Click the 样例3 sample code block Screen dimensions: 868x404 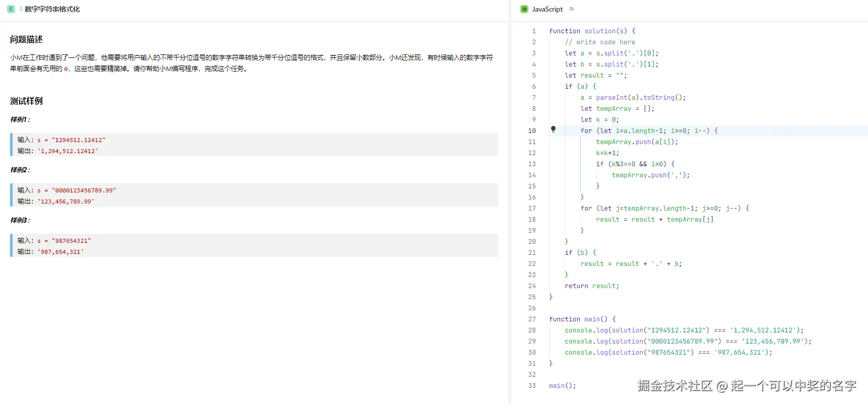coord(254,246)
